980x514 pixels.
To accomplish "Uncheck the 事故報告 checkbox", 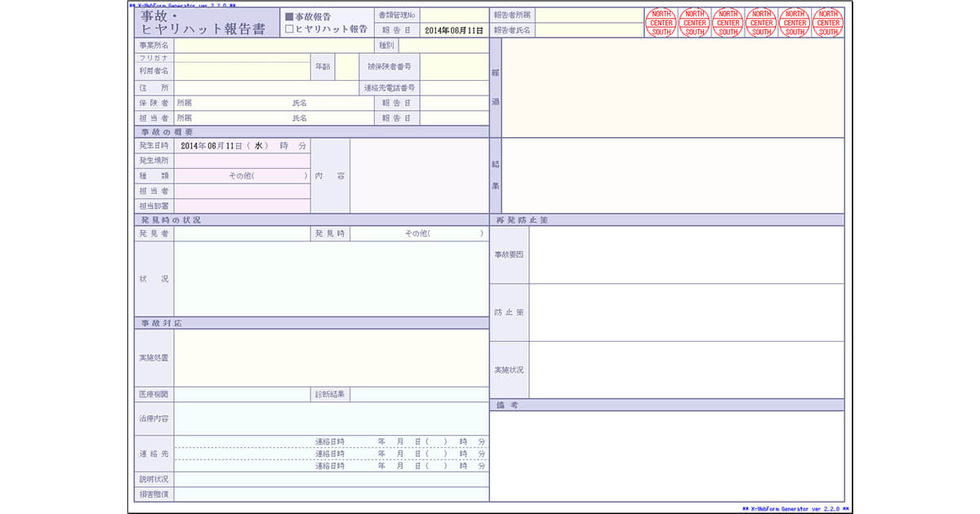I will coord(289,16).
